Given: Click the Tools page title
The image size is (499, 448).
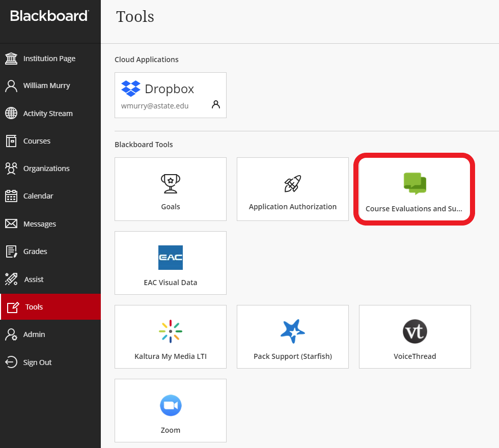Looking at the screenshot, I should click(x=135, y=16).
